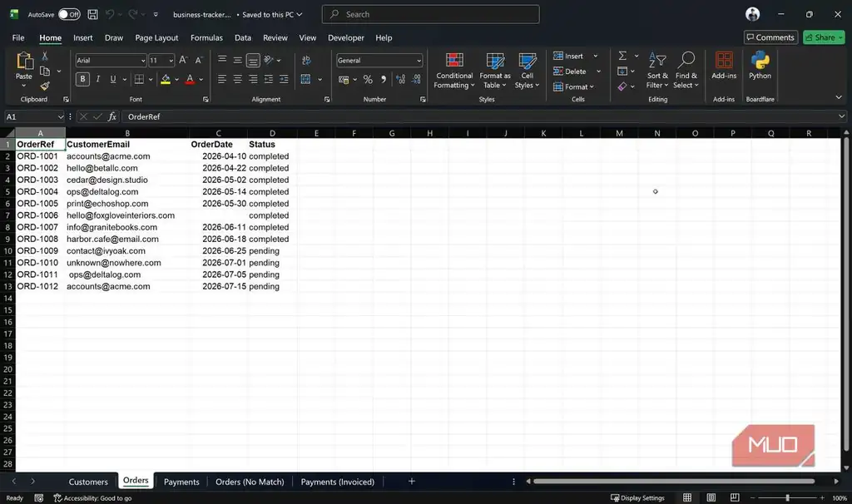This screenshot has height=504, width=852.
Task: Click the AutoSum sigma icon
Action: (x=622, y=56)
